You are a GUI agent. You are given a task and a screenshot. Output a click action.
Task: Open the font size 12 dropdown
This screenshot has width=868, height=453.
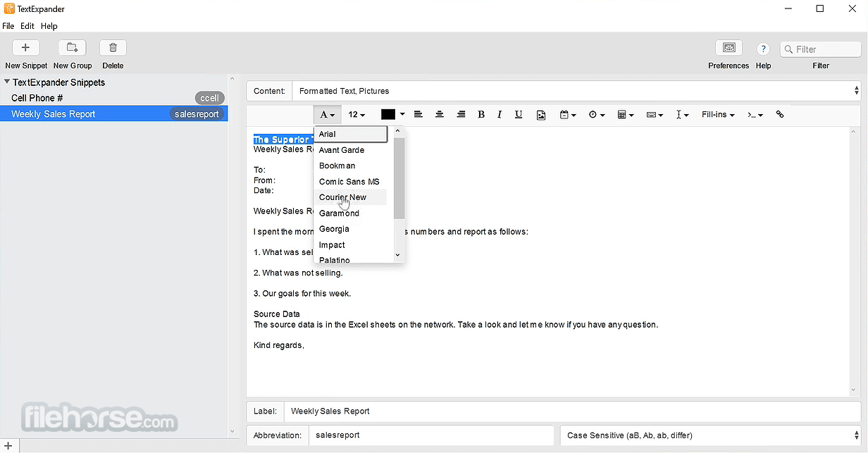(x=357, y=115)
